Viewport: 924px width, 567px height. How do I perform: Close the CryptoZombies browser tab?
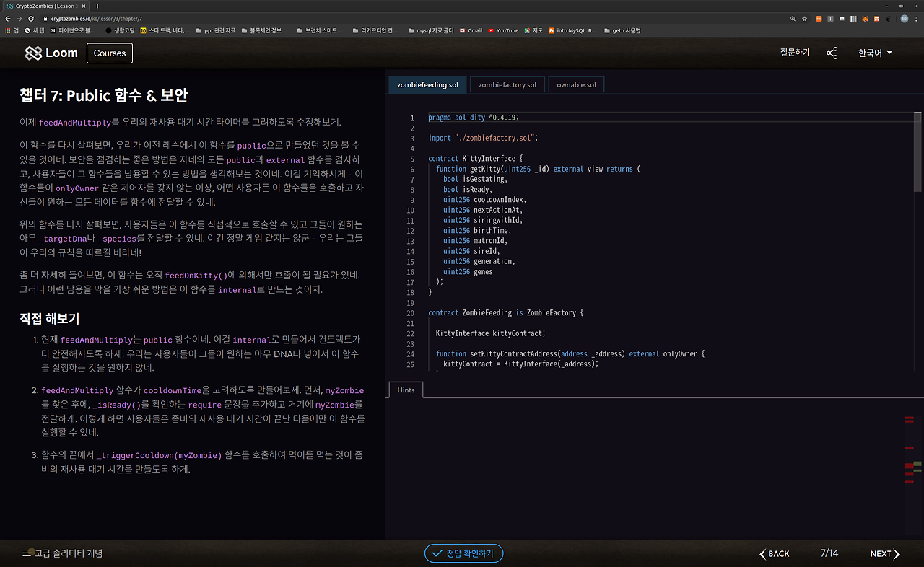click(x=85, y=6)
